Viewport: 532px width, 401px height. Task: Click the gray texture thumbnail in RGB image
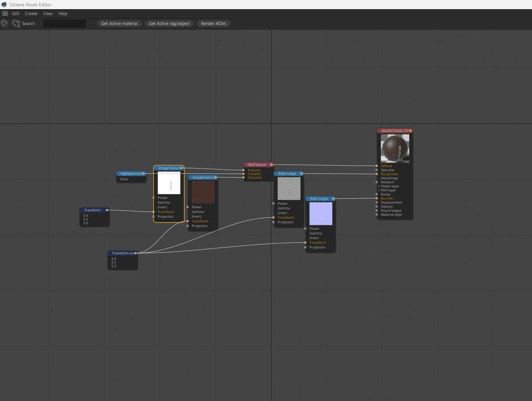tap(289, 189)
